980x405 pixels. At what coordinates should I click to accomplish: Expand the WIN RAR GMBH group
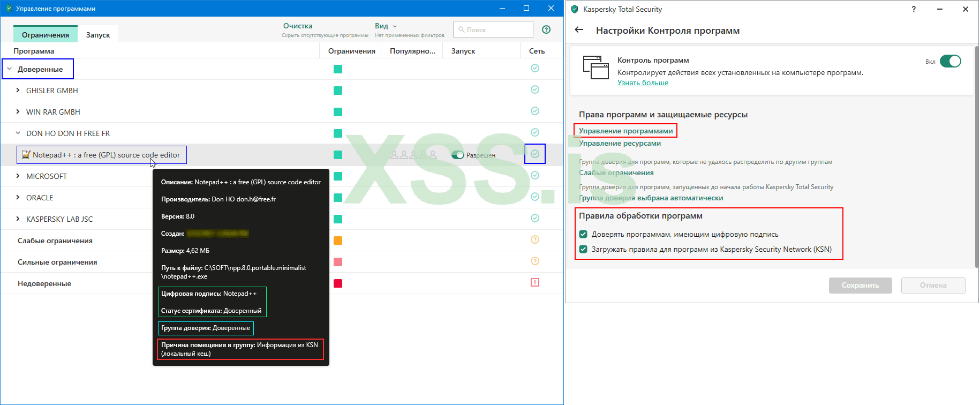coord(18,112)
